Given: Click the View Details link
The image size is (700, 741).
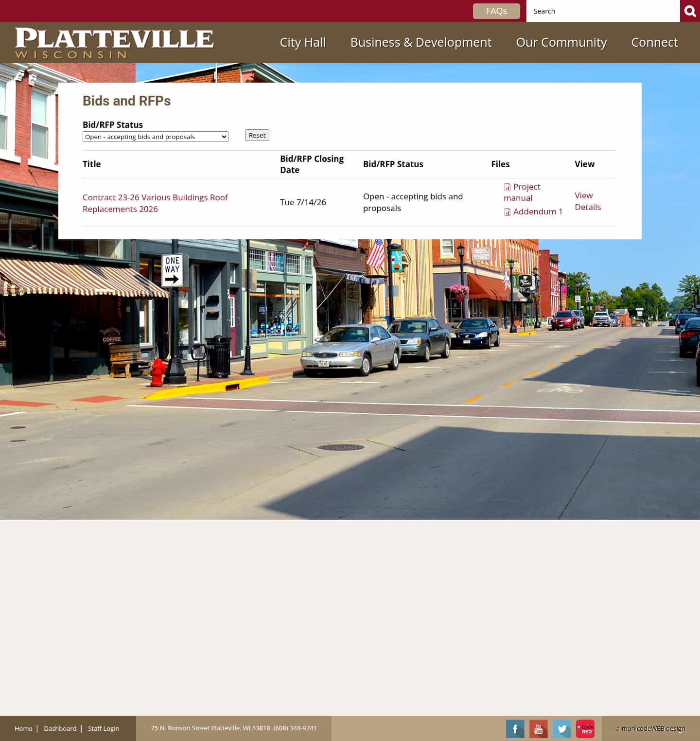Looking at the screenshot, I should coord(588,201).
